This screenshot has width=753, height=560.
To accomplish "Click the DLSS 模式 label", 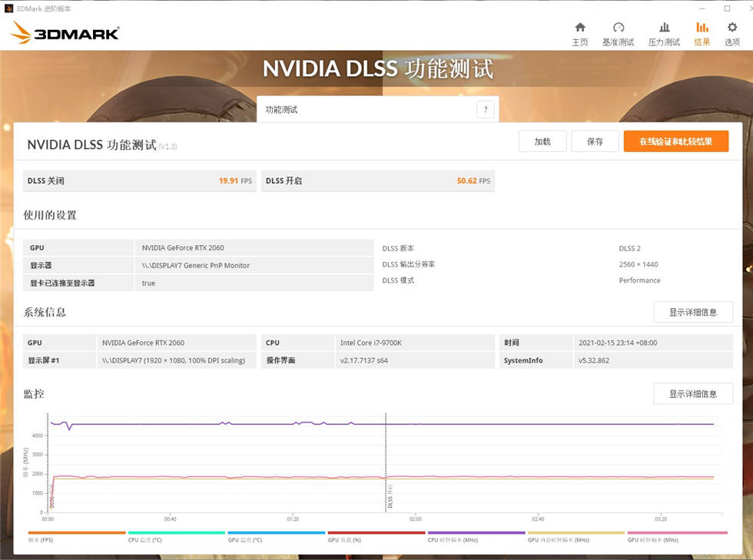I will [x=398, y=280].
